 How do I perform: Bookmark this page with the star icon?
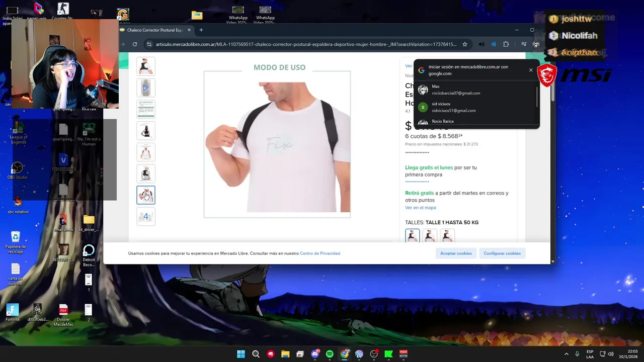click(465, 44)
